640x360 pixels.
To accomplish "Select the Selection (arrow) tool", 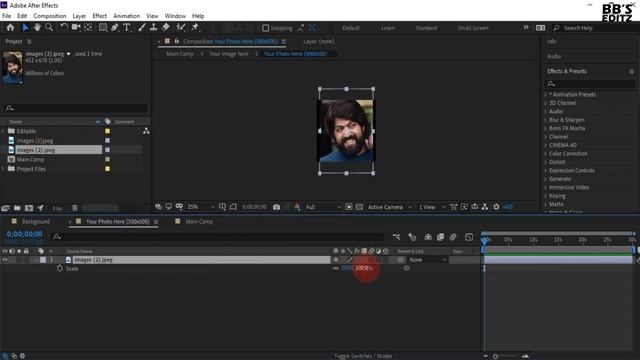I will click(x=25, y=27).
